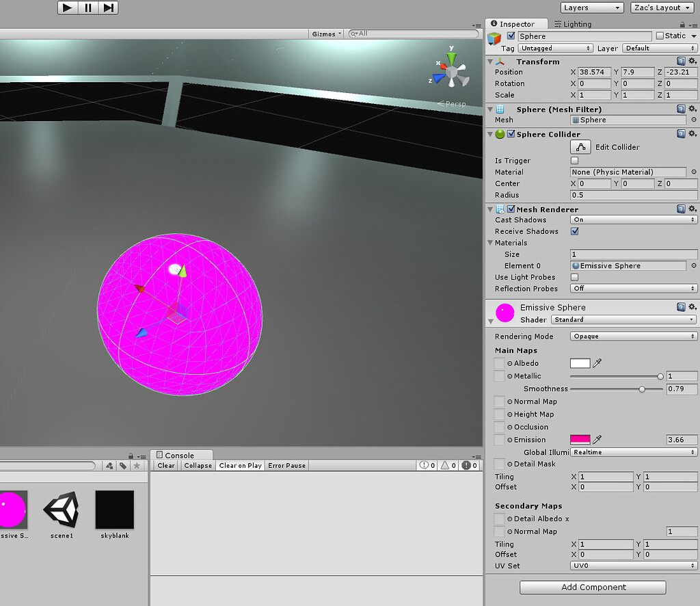Screen dimensions: 700x606
Task: Click the Add Component button
Action: point(592,587)
